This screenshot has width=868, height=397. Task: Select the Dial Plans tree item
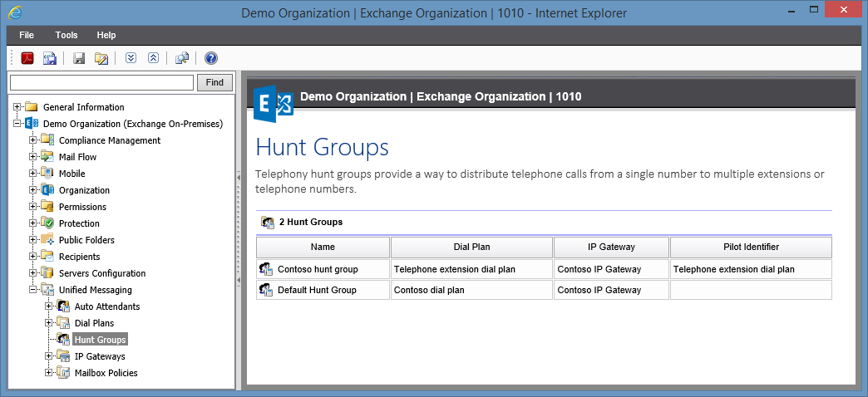point(94,322)
